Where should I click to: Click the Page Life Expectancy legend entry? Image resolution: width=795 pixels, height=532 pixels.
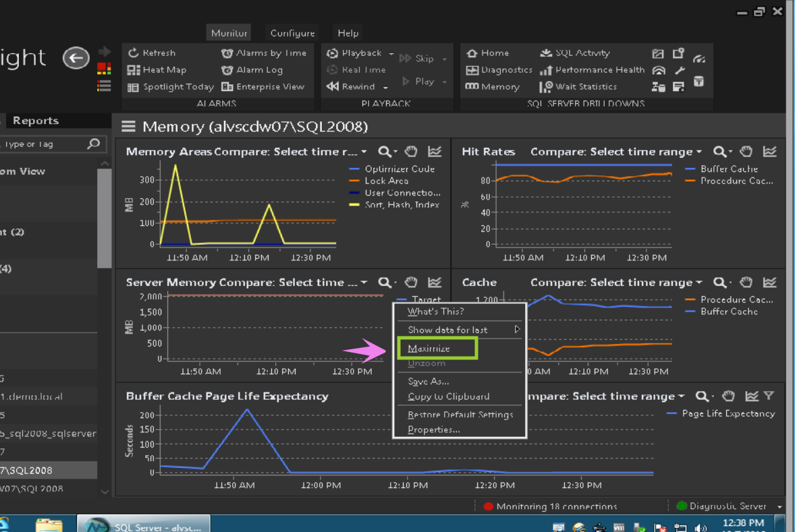[x=721, y=413]
